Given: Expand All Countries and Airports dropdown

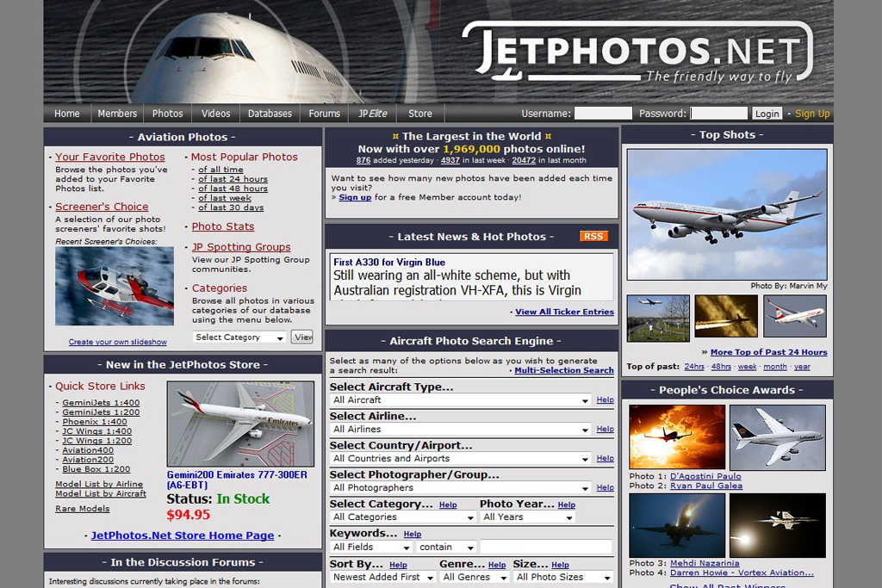Looking at the screenshot, I should coord(461,459).
